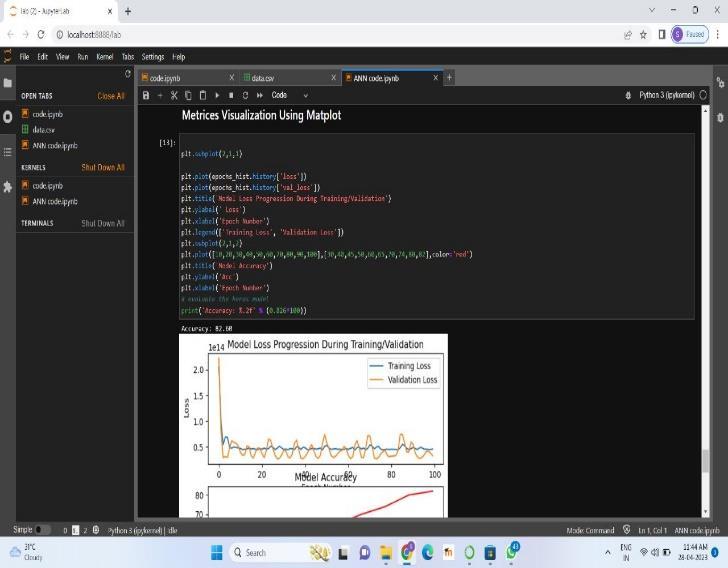Show hidden system tray icons chevron
The width and height of the screenshot is (728, 568).
[x=607, y=553]
